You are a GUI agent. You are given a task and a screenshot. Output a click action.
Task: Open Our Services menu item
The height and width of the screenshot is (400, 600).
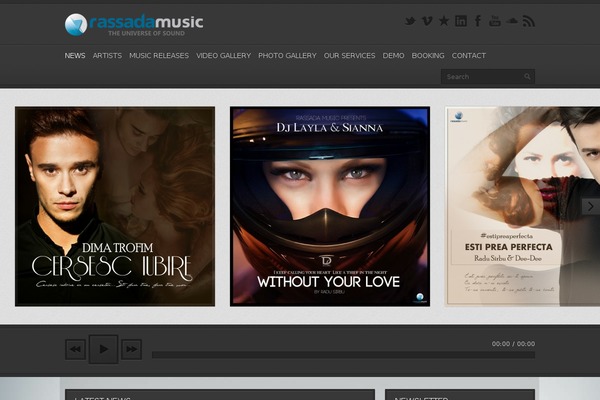(x=349, y=56)
